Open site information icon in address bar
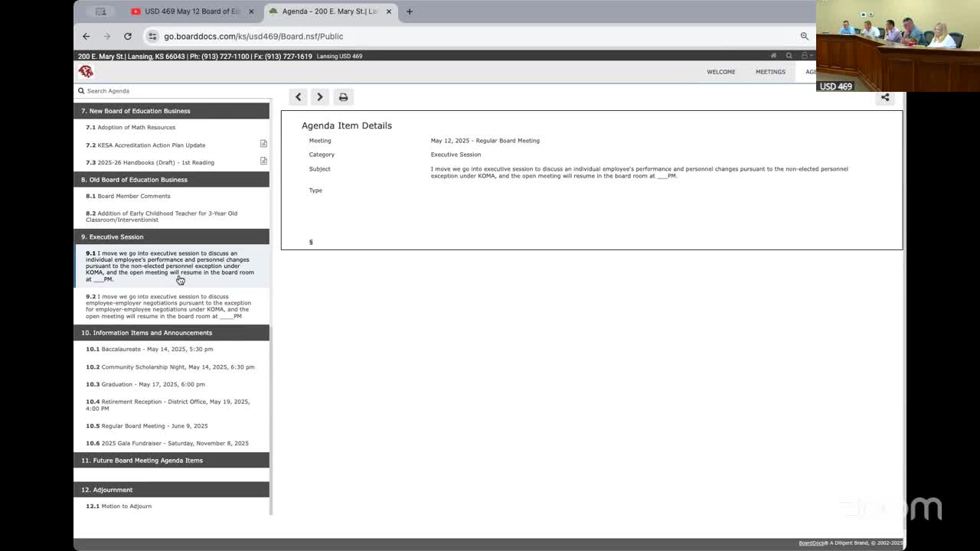The height and width of the screenshot is (551, 980). (152, 36)
